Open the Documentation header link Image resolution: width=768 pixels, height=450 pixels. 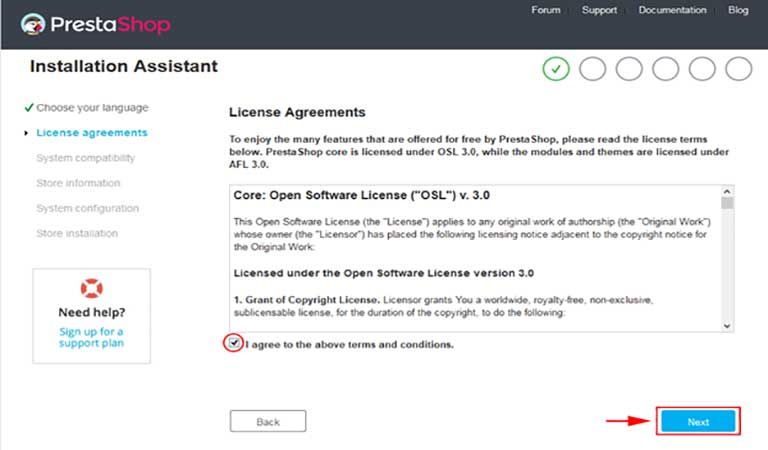click(672, 10)
